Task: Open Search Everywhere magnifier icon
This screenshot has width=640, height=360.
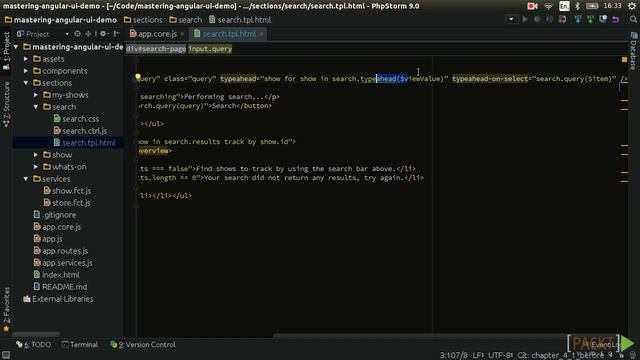Action: (633, 19)
